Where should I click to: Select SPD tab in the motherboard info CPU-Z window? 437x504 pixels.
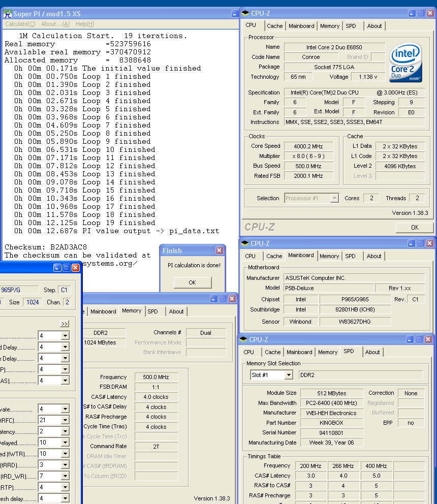pyautogui.click(x=351, y=256)
